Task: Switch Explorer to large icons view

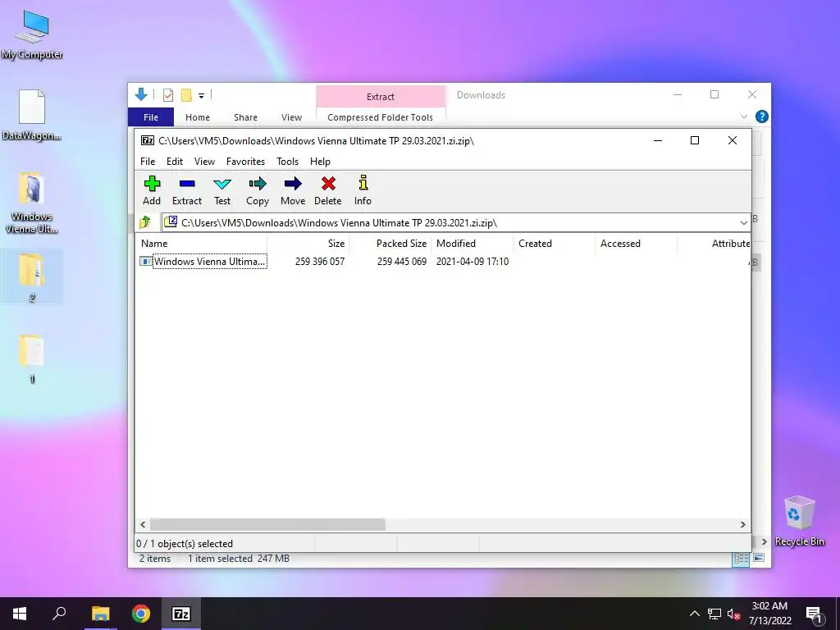Action: 759,558
